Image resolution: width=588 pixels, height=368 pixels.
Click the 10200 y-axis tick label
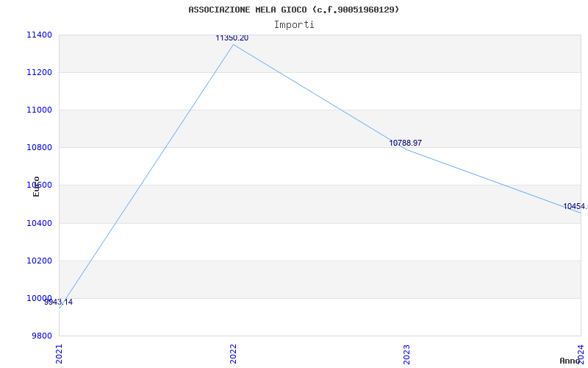click(x=39, y=261)
